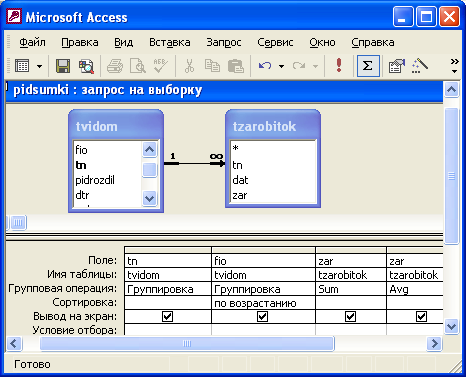Image resolution: width=466 pixels, height=377 pixels.
Task: Click the fio Поле cell in grid
Action: 263,261
